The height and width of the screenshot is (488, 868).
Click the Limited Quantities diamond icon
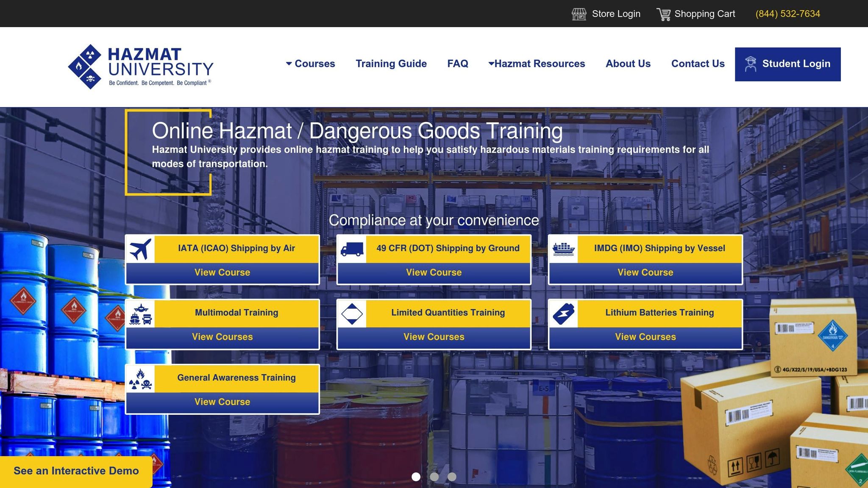click(352, 314)
